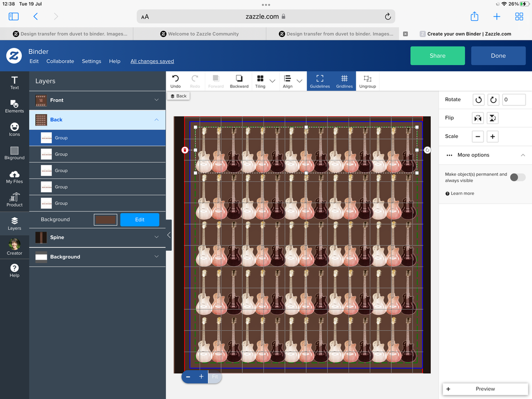532x399 pixels.
Task: Bring object Forward in toolbar
Action: [x=216, y=82]
